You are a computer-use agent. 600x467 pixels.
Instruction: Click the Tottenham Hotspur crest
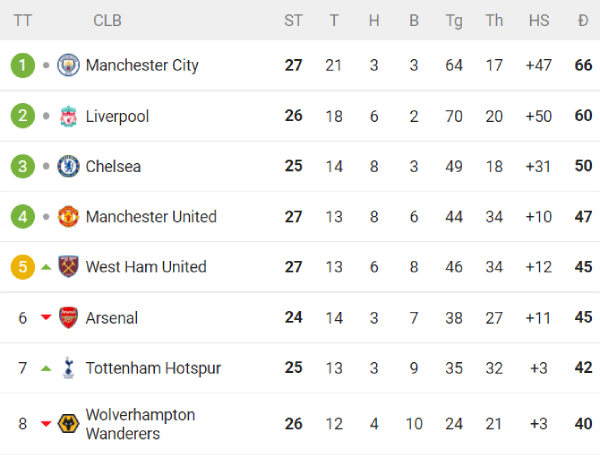(x=68, y=368)
